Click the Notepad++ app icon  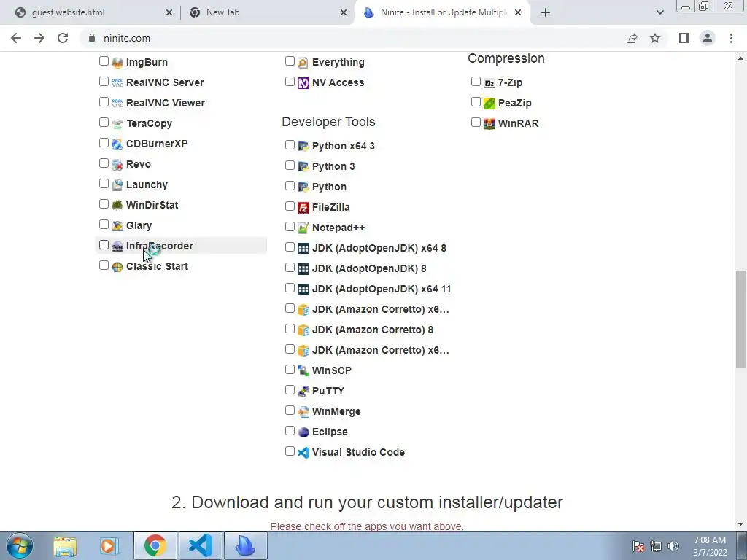point(303,228)
